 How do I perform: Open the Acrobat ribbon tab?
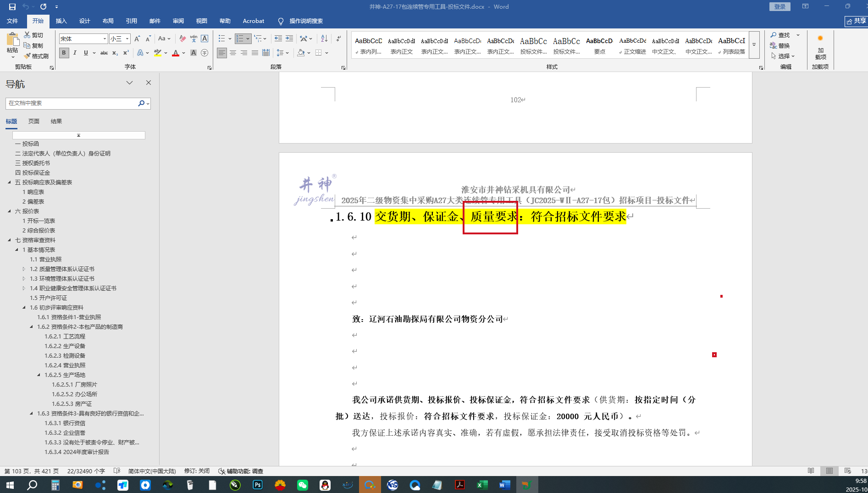[x=254, y=21]
